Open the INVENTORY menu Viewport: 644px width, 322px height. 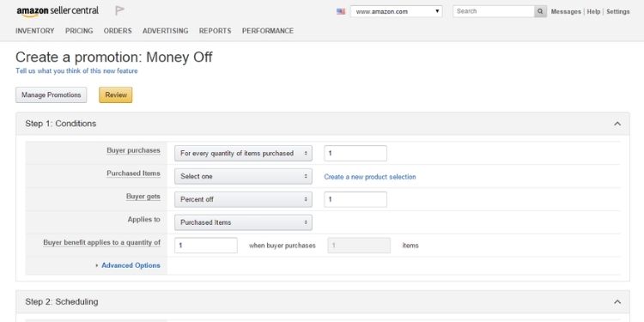[x=35, y=31]
